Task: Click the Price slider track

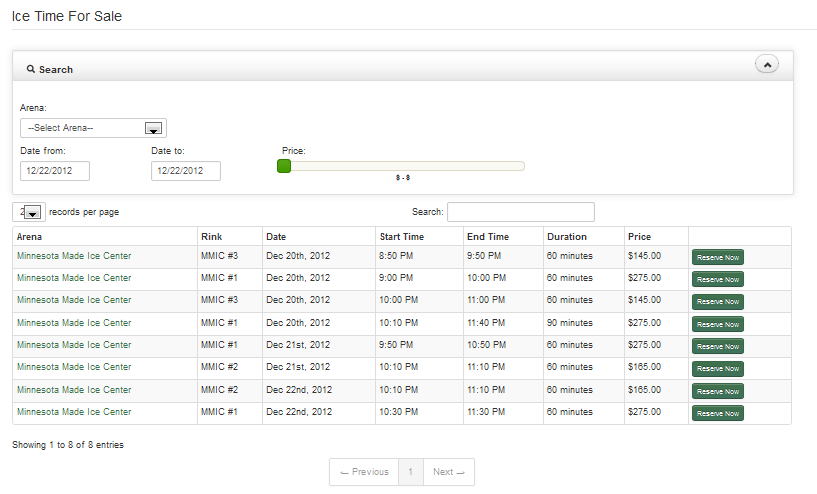Action: pos(401,166)
